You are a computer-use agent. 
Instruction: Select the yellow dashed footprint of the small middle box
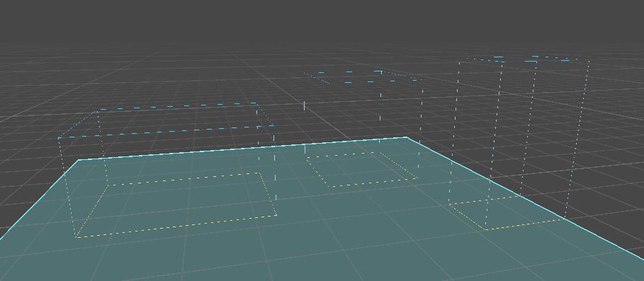tap(362, 169)
